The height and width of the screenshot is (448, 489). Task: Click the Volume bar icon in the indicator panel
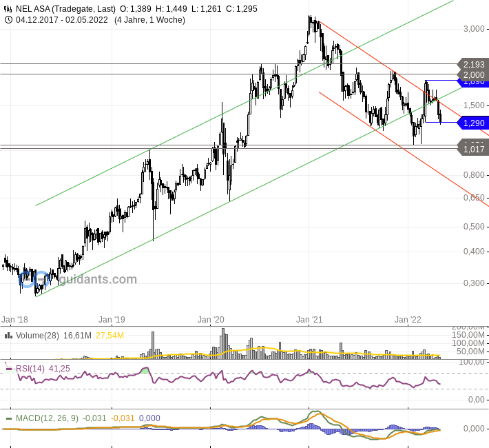[x=8, y=336]
